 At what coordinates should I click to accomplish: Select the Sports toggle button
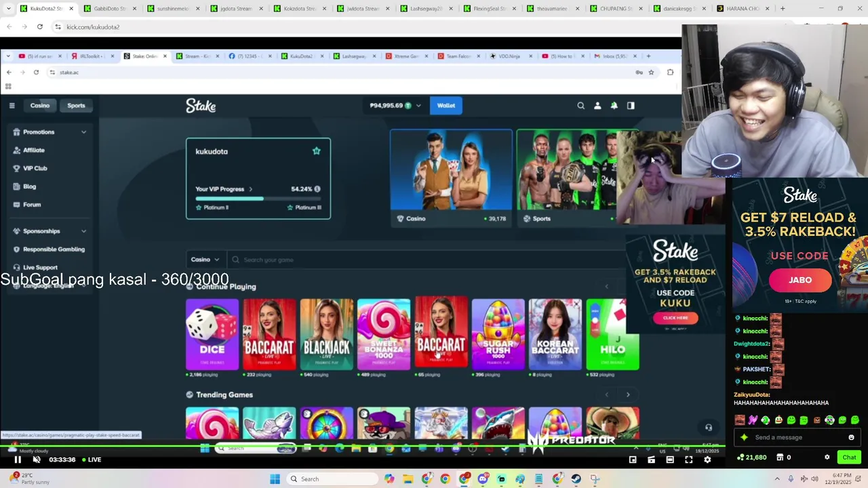[x=76, y=106]
